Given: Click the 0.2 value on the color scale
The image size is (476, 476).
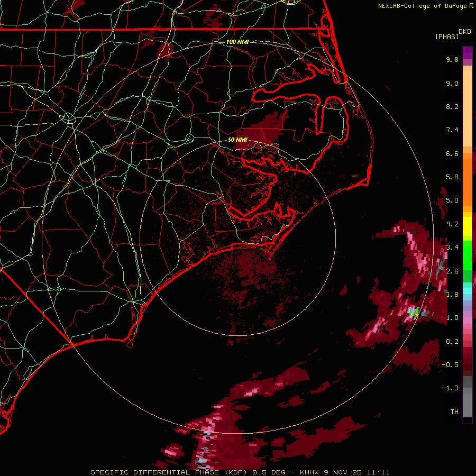Looking at the screenshot, I should 452,341.
